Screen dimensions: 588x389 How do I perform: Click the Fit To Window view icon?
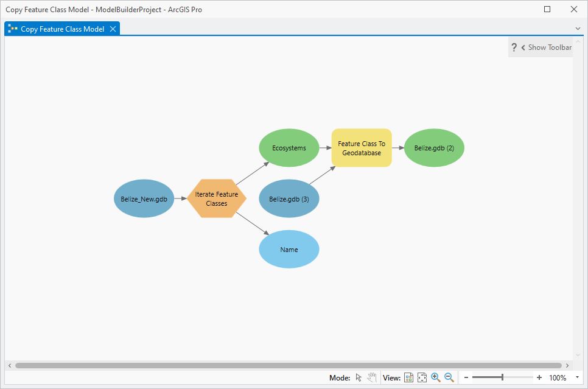pos(422,377)
